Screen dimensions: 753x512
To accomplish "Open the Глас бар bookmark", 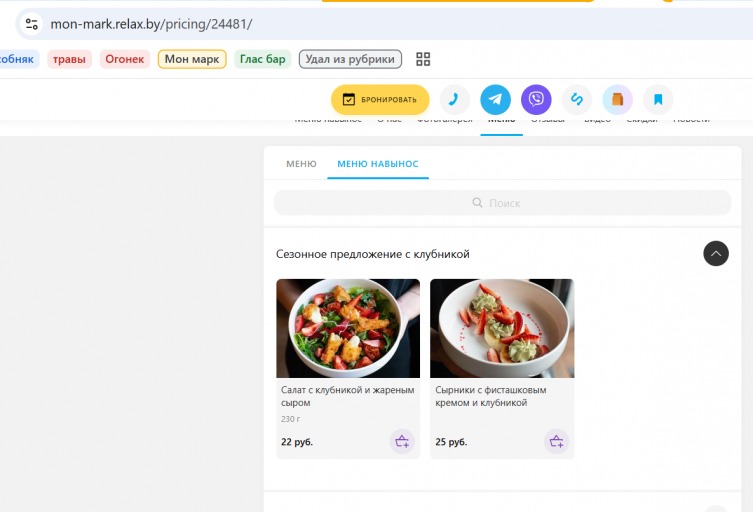I will pos(263,59).
